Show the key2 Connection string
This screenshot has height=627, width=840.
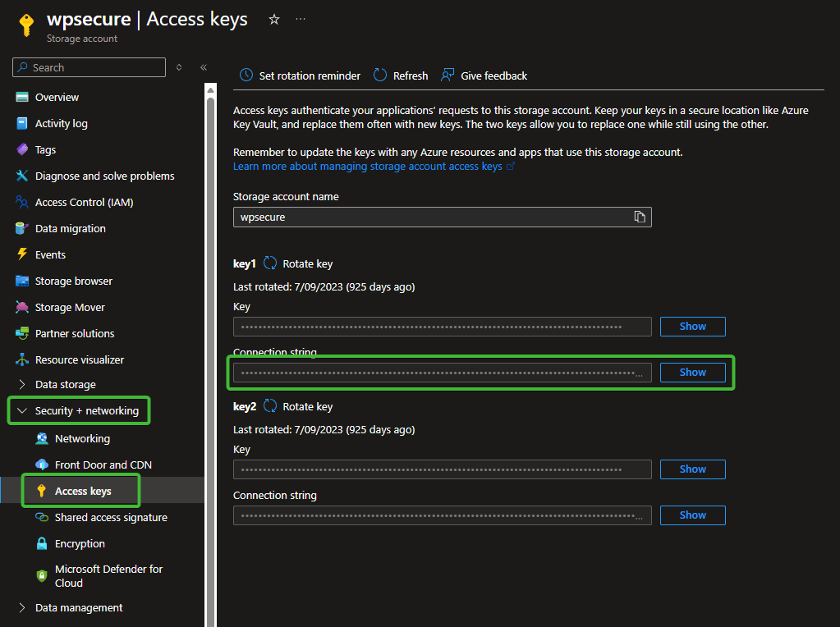tap(692, 515)
